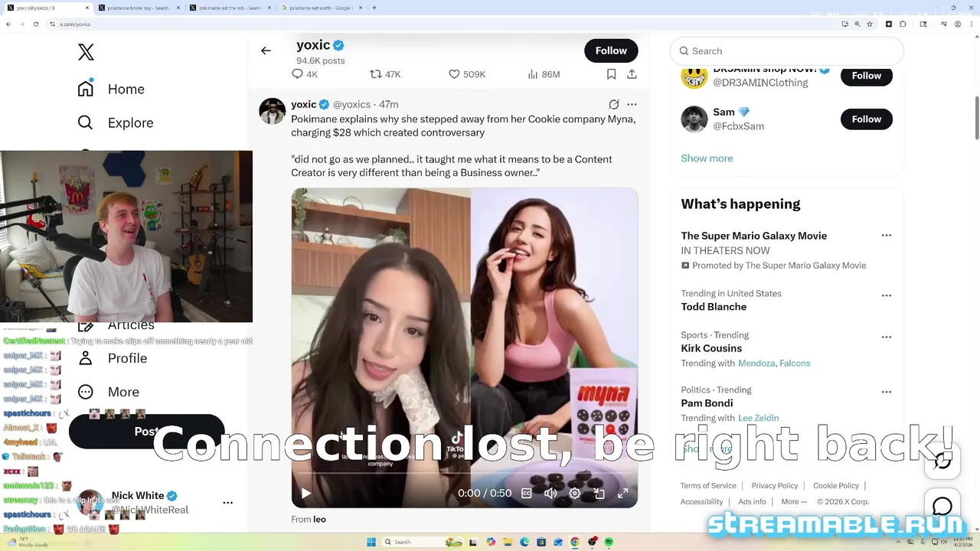Follow yoxic from the profile header
Image resolution: width=980 pixels, height=551 pixels.
tap(611, 51)
